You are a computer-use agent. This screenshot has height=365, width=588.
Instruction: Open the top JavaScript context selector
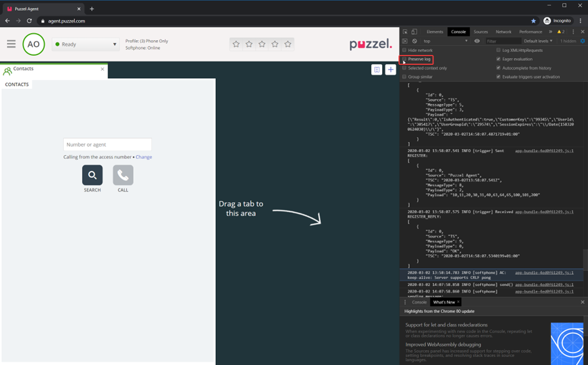[x=445, y=41]
